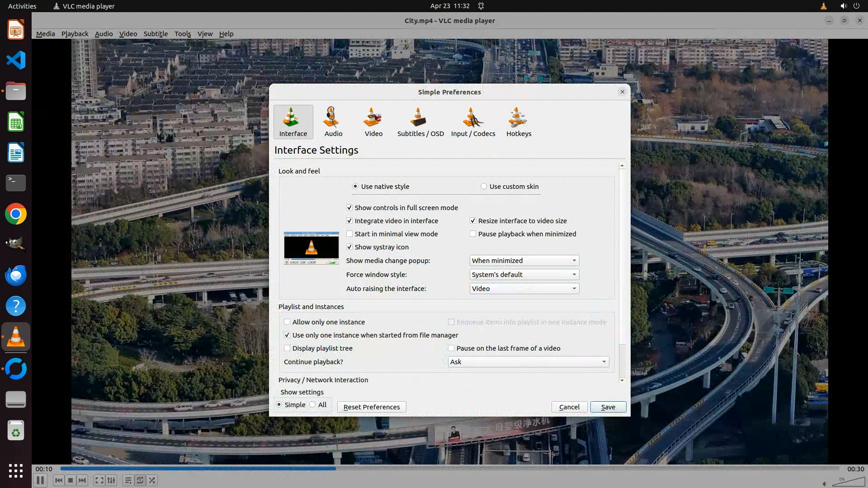Enable random shuffle playback button

coord(152,480)
